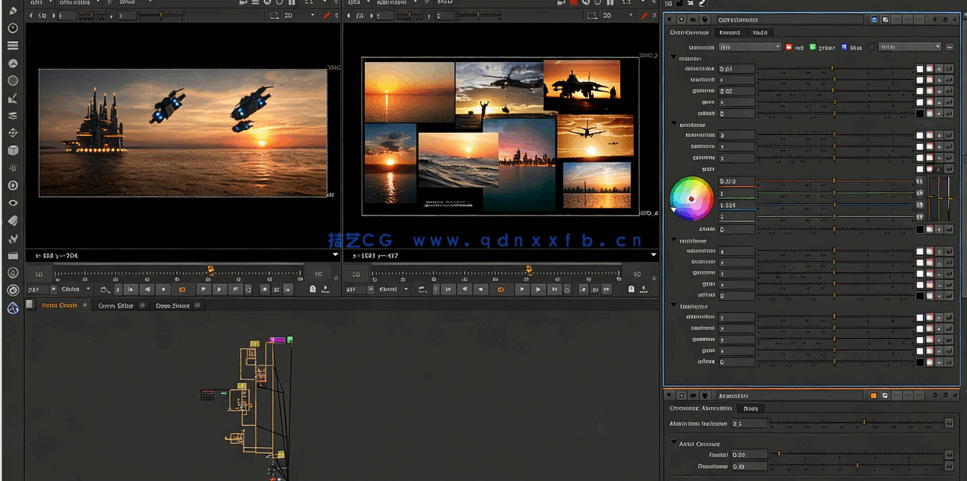Toggle the red channel checkbox
Viewport: 967px width, 481px height.
point(788,47)
